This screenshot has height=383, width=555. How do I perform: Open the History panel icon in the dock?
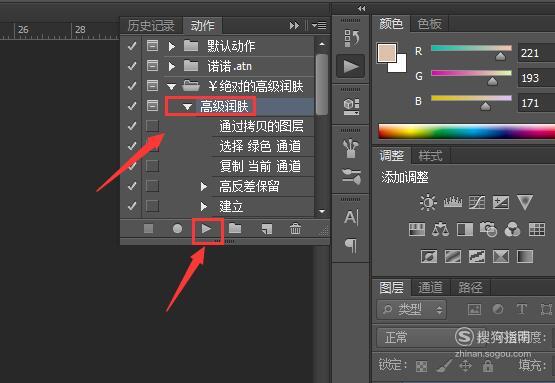351,38
